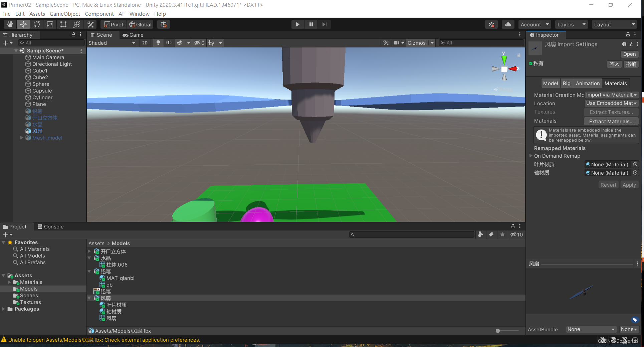
Task: Toggle 2D scene view mode
Action: 145,43
